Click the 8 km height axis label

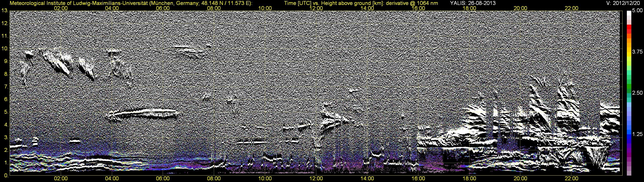(x=6, y=74)
